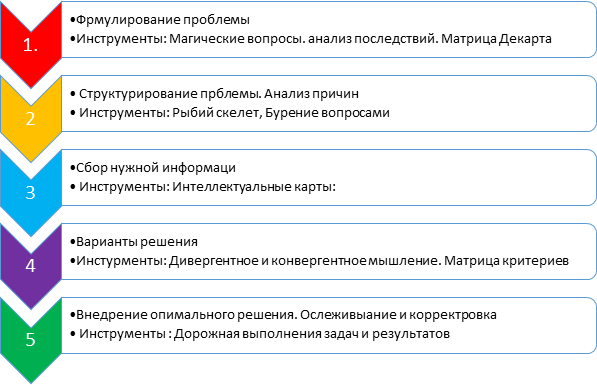Click the yellow chevron numbered 2
Image resolution: width=597 pixels, height=385 pixels.
[31, 119]
